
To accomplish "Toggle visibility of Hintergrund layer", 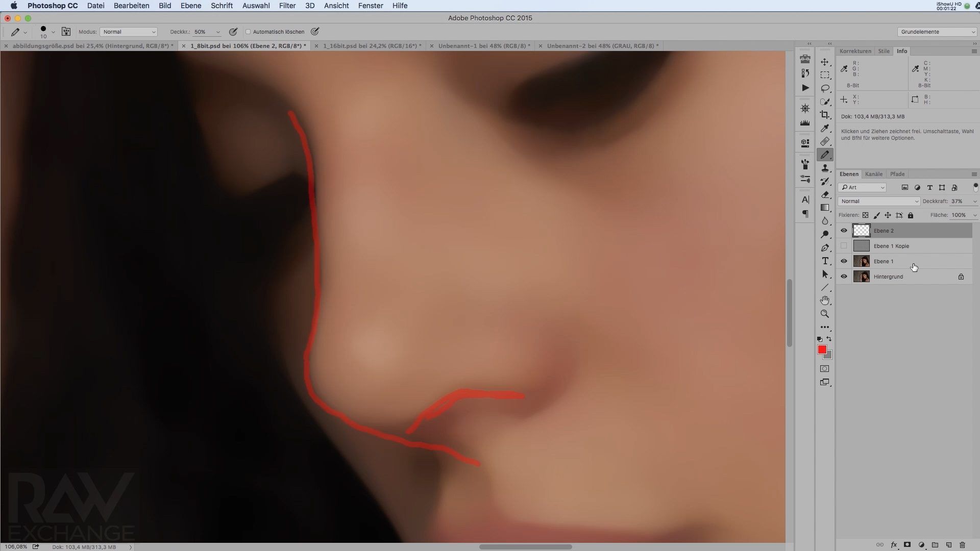I will click(x=843, y=277).
